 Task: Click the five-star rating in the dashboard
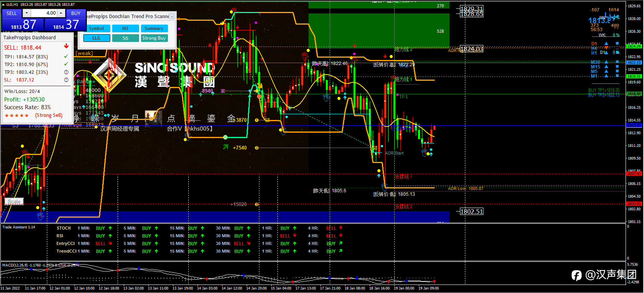point(17,115)
